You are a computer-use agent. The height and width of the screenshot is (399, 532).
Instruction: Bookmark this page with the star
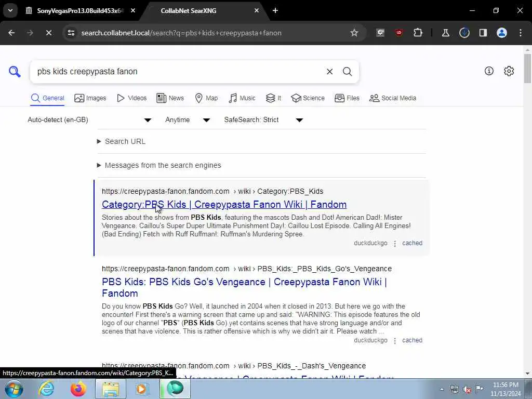click(354, 33)
